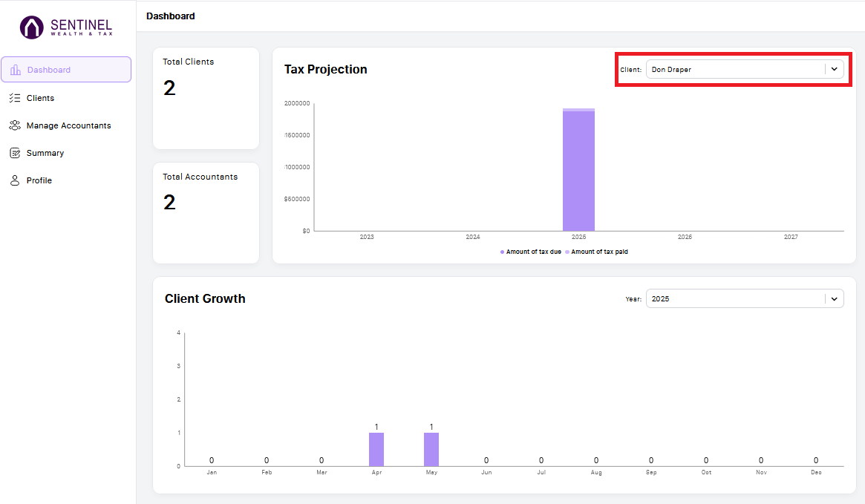Toggle the 'Amount of tax due' legend entry
Screen dimensions: 865x504
coord(531,252)
